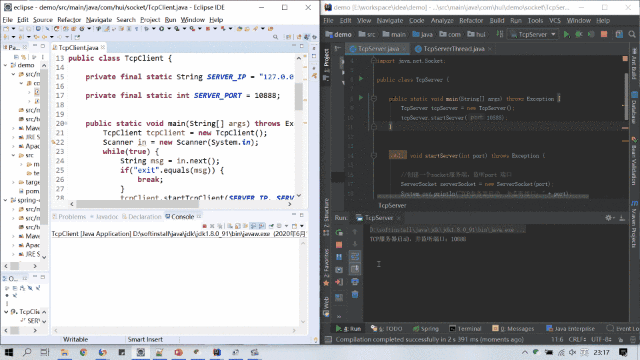Open Windows Start menu
Viewport: 640px width, 360px height.
pyautogui.click(x=9, y=352)
